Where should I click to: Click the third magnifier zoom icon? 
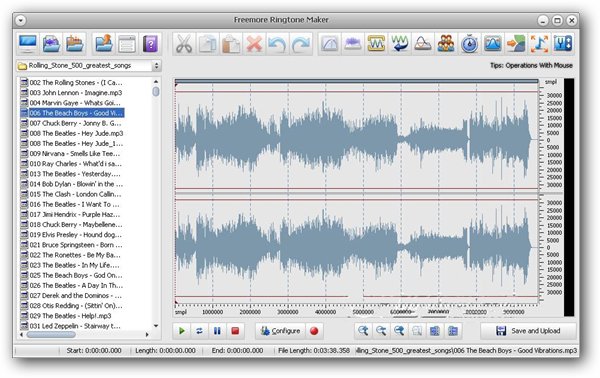pyautogui.click(x=399, y=331)
